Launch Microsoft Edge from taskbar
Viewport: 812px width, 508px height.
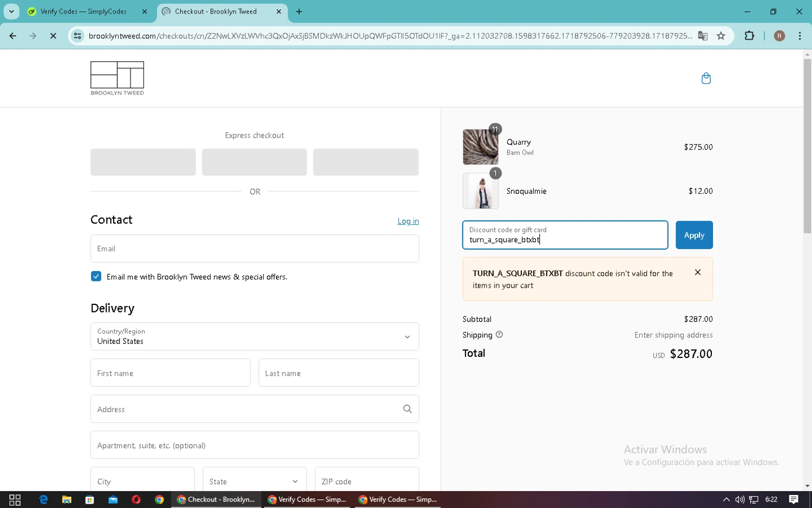tap(43, 499)
